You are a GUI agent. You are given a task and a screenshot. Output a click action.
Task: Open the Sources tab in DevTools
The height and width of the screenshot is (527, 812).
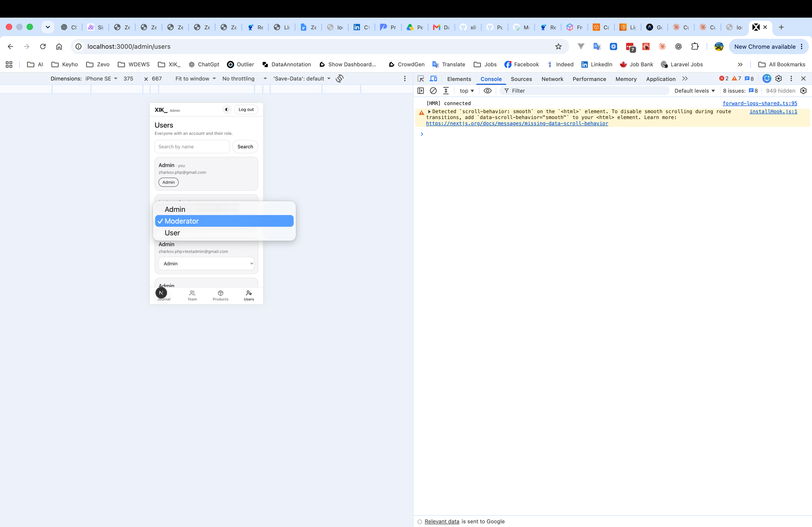521,79
